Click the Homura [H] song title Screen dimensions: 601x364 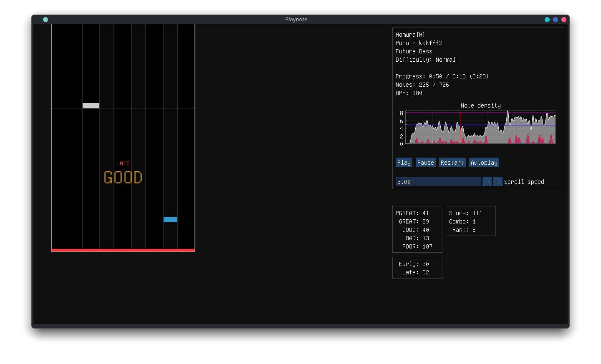[410, 35]
